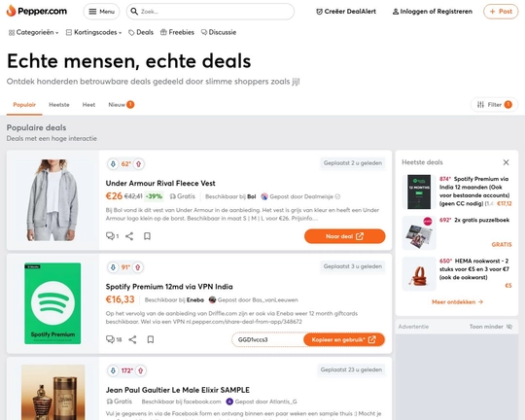Share the Under Armour vest deal
The height and width of the screenshot is (420, 525).
click(129, 236)
